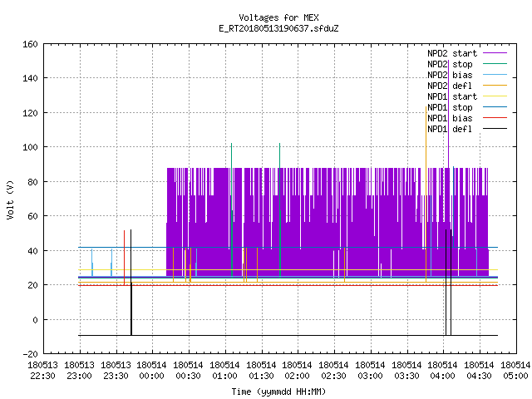Click the purple NPD2 start legend line
The height and width of the screenshot is (399, 532).
click(x=495, y=53)
